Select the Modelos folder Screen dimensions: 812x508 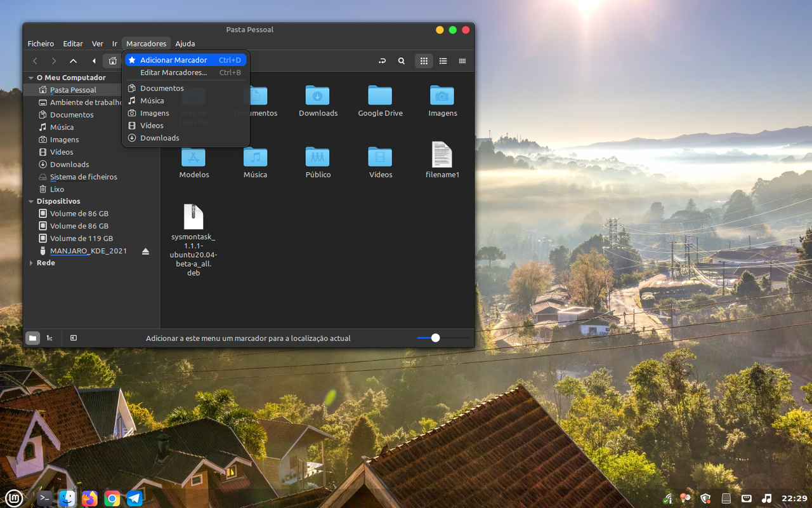pos(193,162)
